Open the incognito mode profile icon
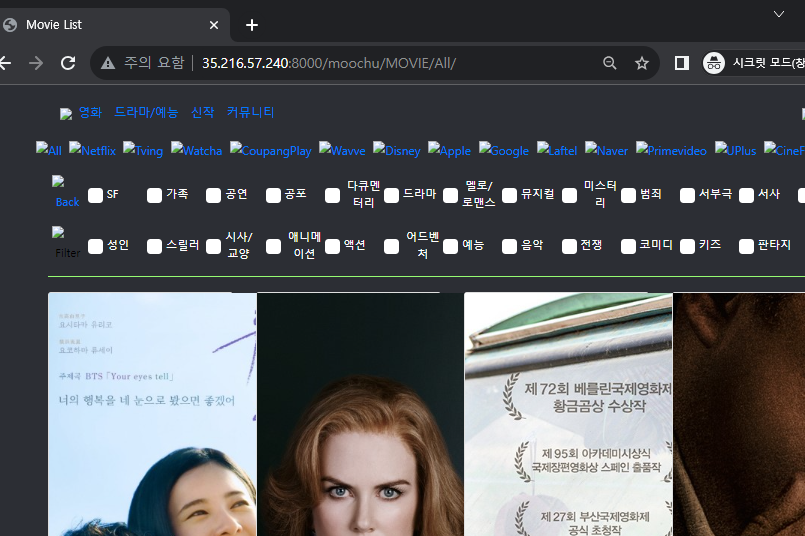This screenshot has height=536, width=805. (x=714, y=63)
